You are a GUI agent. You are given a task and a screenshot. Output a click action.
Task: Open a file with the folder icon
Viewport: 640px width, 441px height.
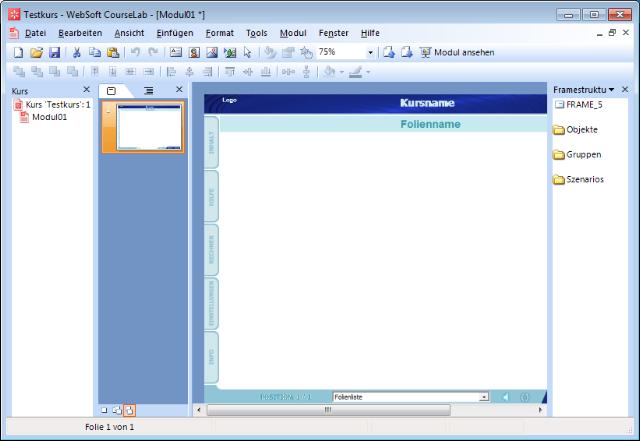tap(36, 52)
